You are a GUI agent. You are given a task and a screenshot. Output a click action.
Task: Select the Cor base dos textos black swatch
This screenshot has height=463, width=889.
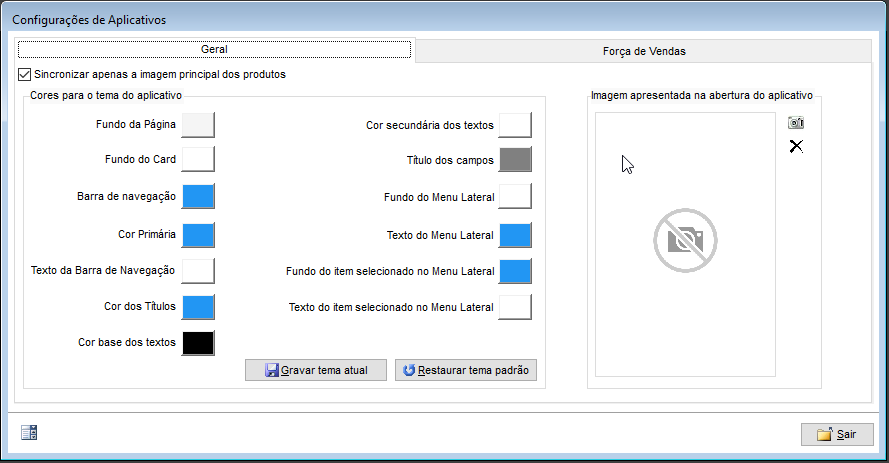pyautogui.click(x=198, y=343)
